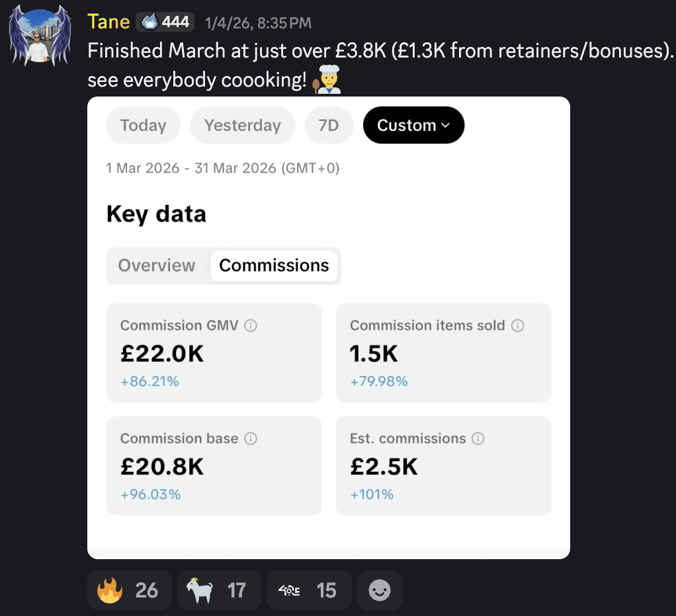Toggle the fire emoji reaction

(129, 590)
